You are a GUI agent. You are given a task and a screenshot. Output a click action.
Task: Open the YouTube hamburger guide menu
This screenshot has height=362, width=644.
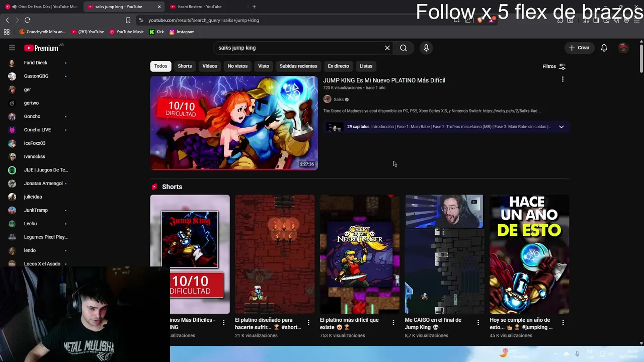[x=12, y=48]
